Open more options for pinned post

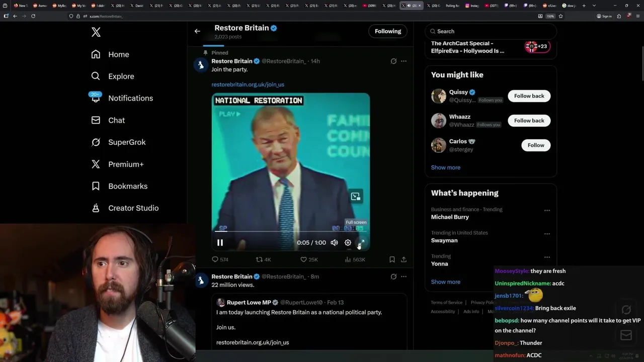404,61
